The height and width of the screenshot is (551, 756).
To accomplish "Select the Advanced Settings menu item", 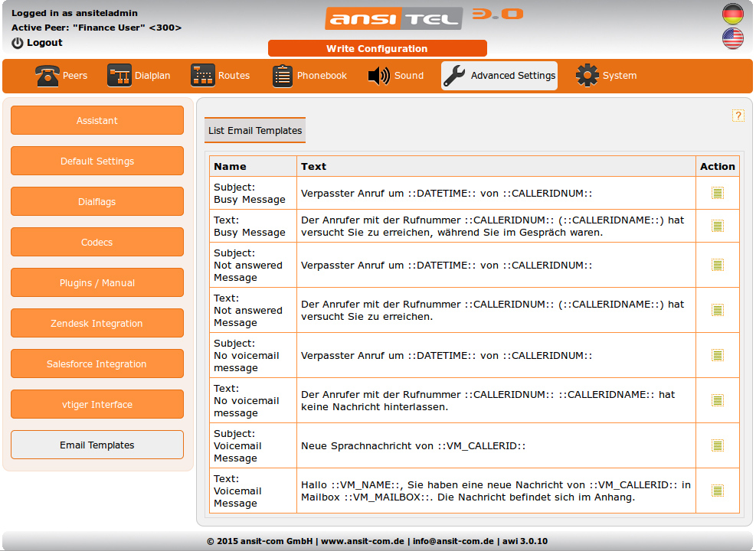I will pyautogui.click(x=499, y=76).
